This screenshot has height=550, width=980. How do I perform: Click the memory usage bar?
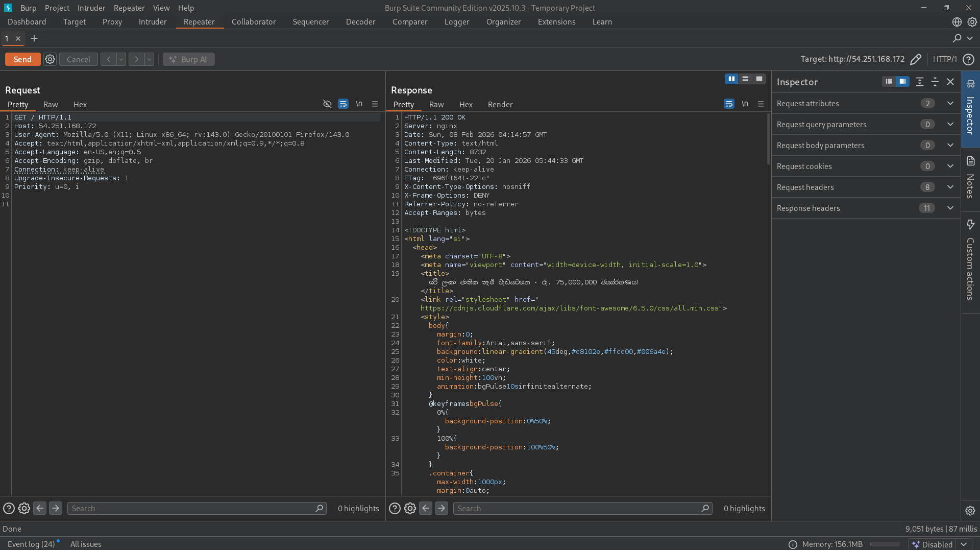[885, 544]
